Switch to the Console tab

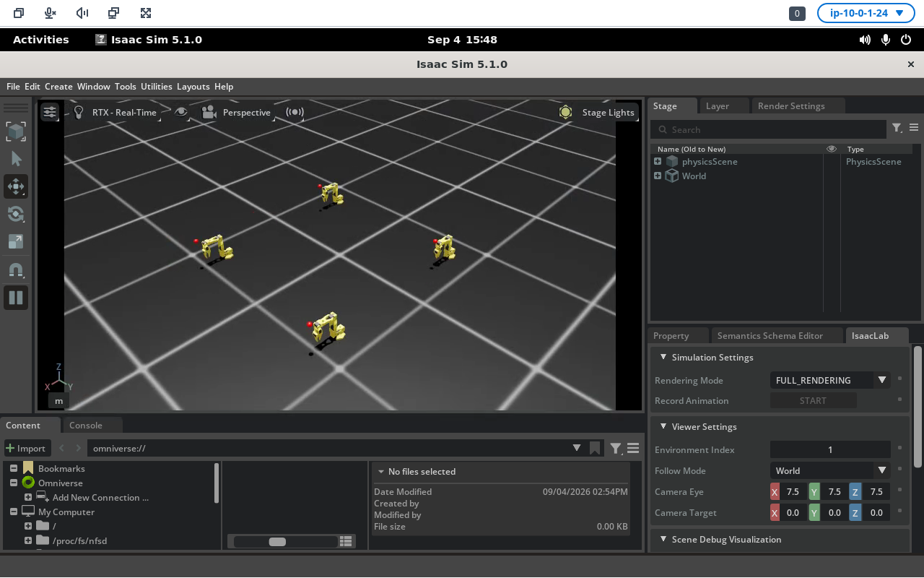(x=86, y=426)
